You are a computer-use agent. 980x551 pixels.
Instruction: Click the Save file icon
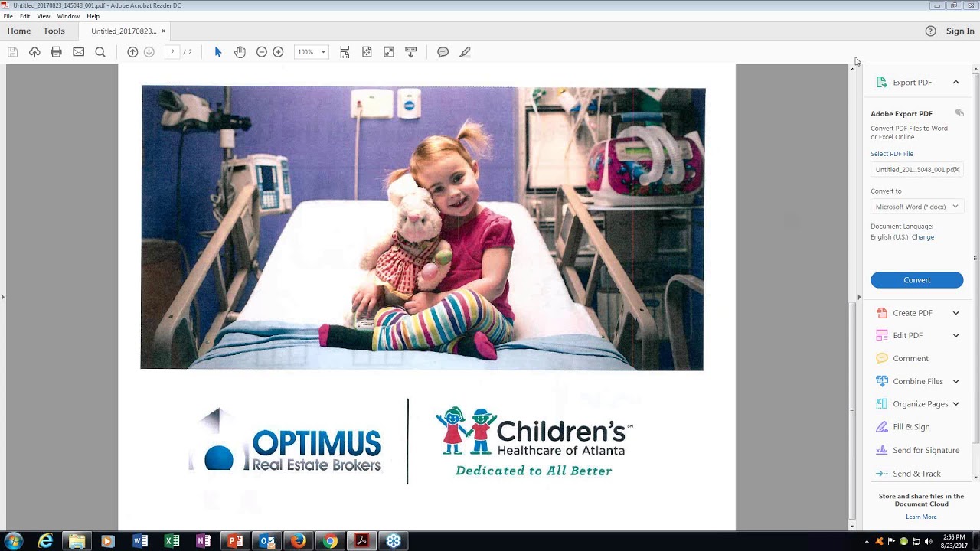coord(12,52)
